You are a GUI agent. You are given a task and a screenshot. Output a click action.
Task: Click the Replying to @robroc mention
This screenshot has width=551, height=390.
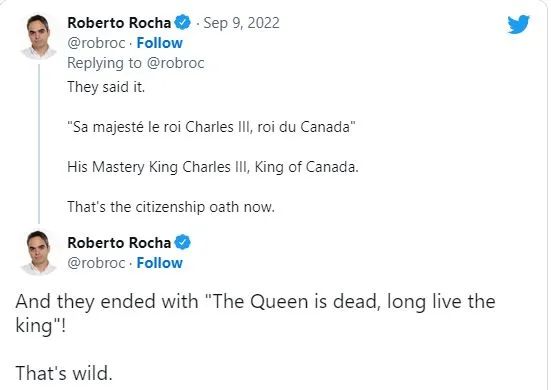(136, 63)
